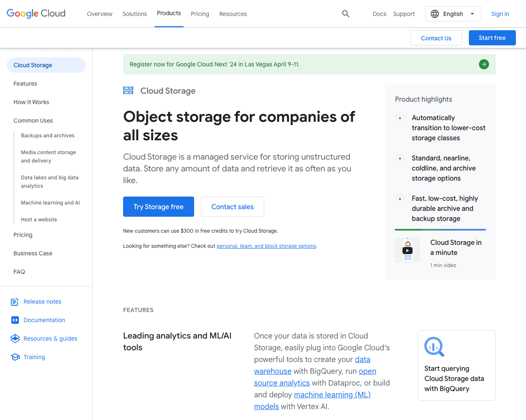Click the Contact Us button

pos(436,38)
